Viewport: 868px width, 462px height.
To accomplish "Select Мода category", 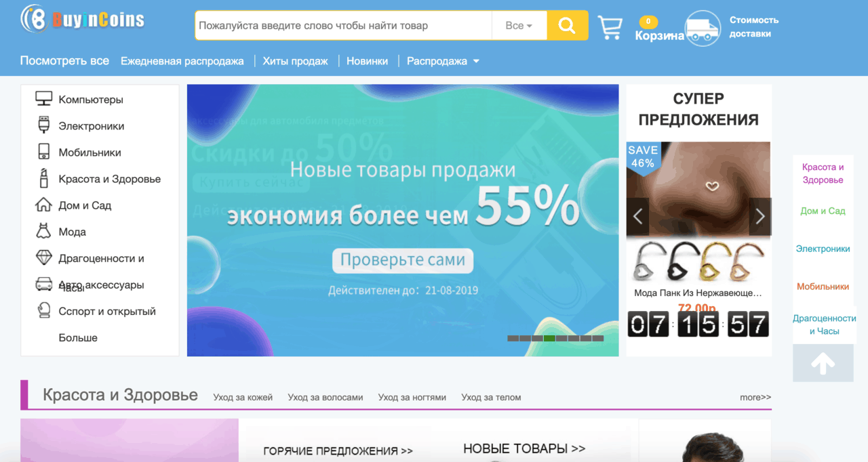I will tap(73, 232).
